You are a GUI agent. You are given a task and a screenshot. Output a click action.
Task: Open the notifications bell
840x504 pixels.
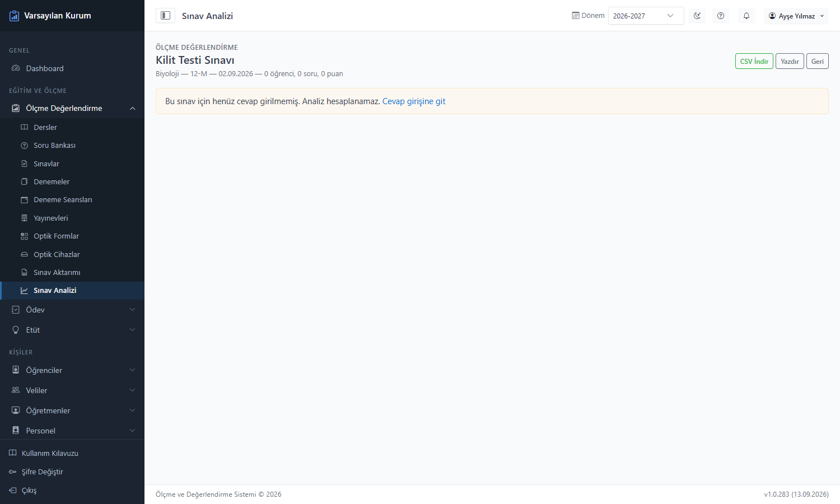746,16
